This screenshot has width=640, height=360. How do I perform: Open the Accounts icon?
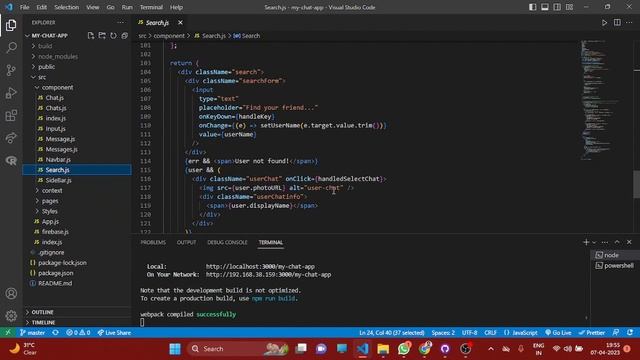coord(11,293)
